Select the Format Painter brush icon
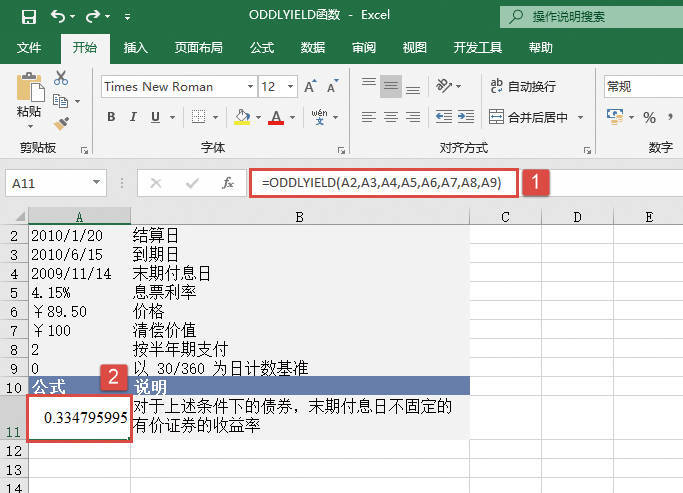This screenshot has width=683, height=493. point(61,123)
